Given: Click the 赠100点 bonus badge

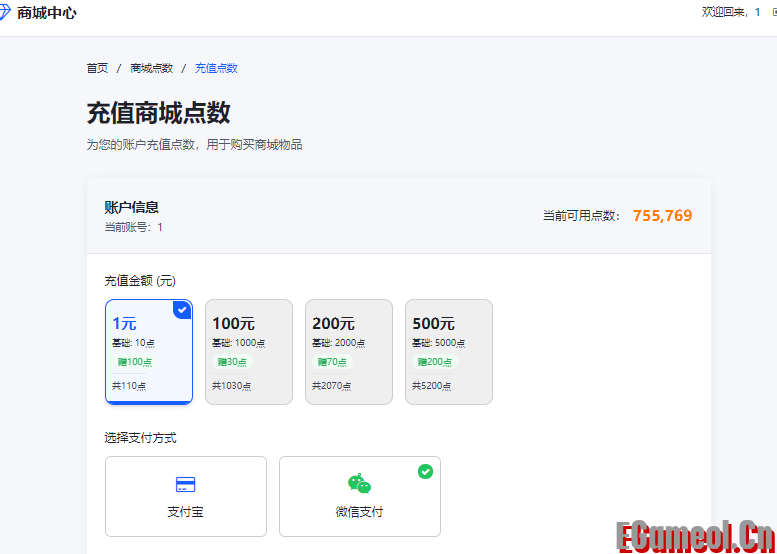Looking at the screenshot, I should 134,362.
